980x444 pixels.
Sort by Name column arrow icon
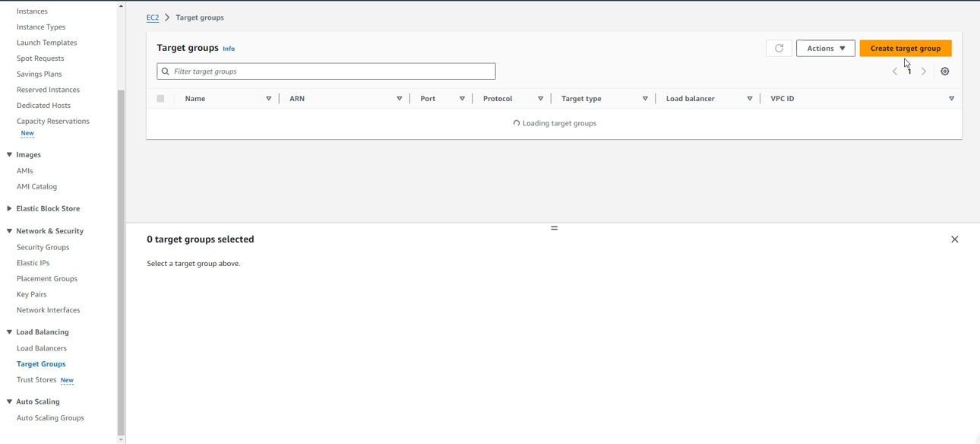tap(268, 99)
